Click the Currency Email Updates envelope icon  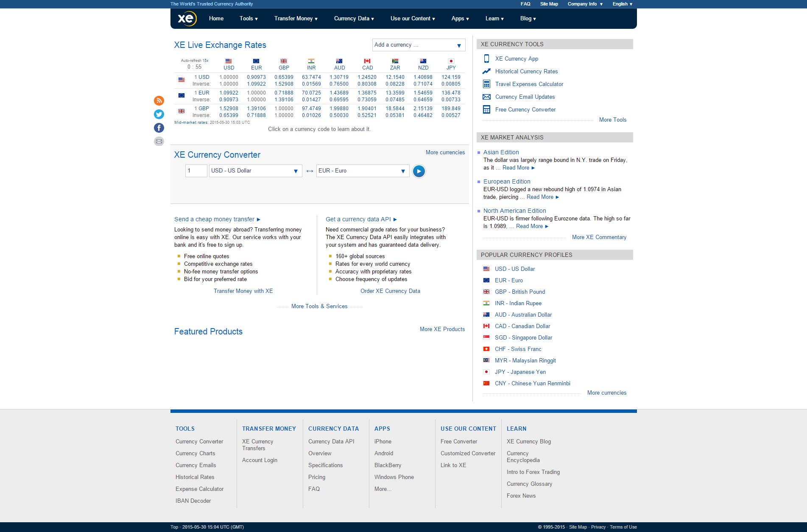click(486, 97)
